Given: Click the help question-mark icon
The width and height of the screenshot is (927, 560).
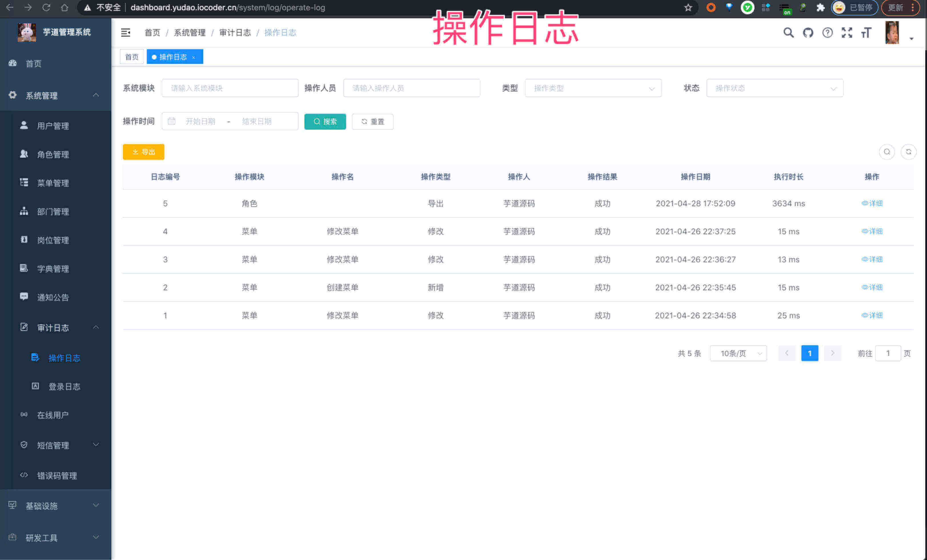Looking at the screenshot, I should tap(827, 33).
